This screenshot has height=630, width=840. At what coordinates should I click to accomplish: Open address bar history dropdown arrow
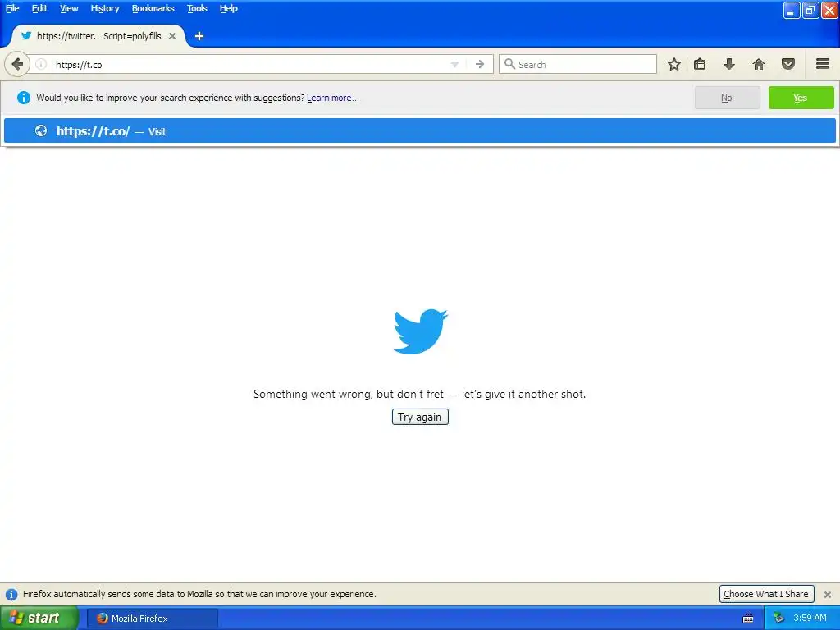(x=454, y=64)
